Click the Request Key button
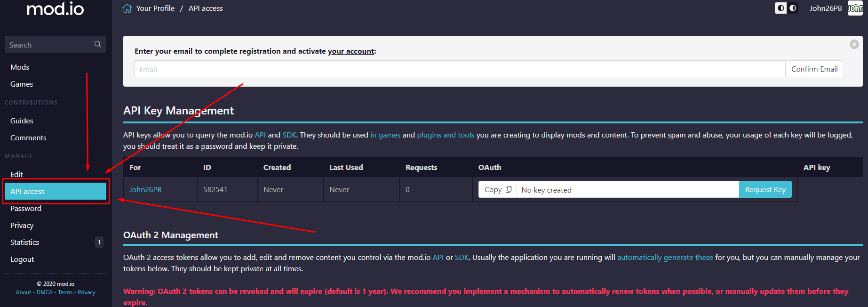This screenshot has height=307, width=868. click(765, 189)
